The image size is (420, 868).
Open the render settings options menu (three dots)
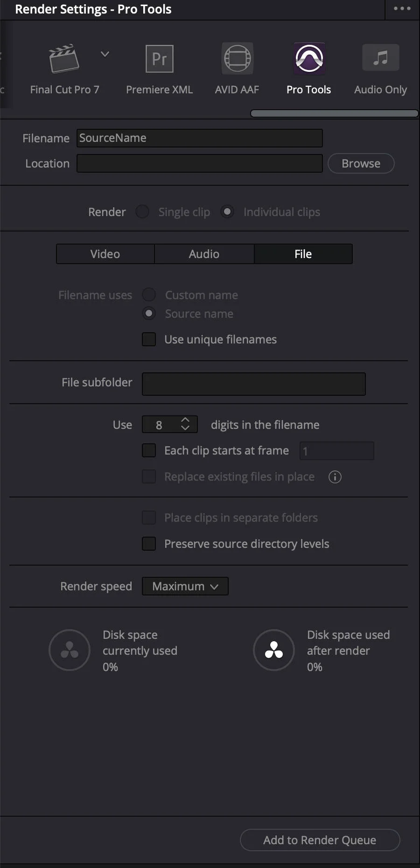(x=402, y=8)
